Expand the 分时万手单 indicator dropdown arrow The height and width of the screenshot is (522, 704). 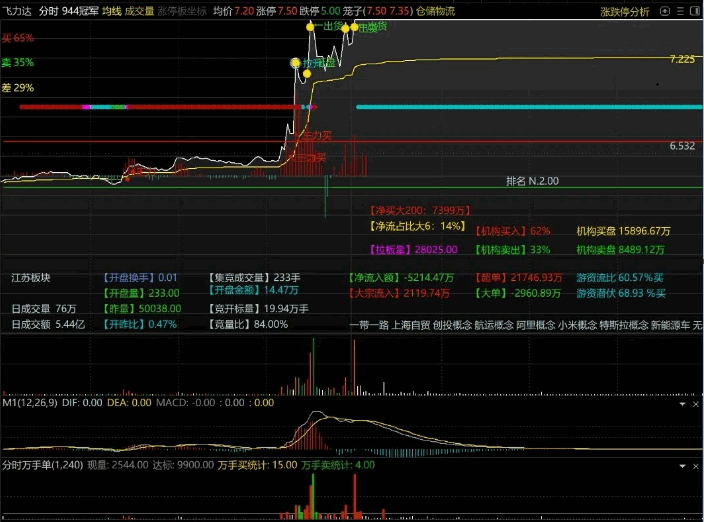(682, 466)
